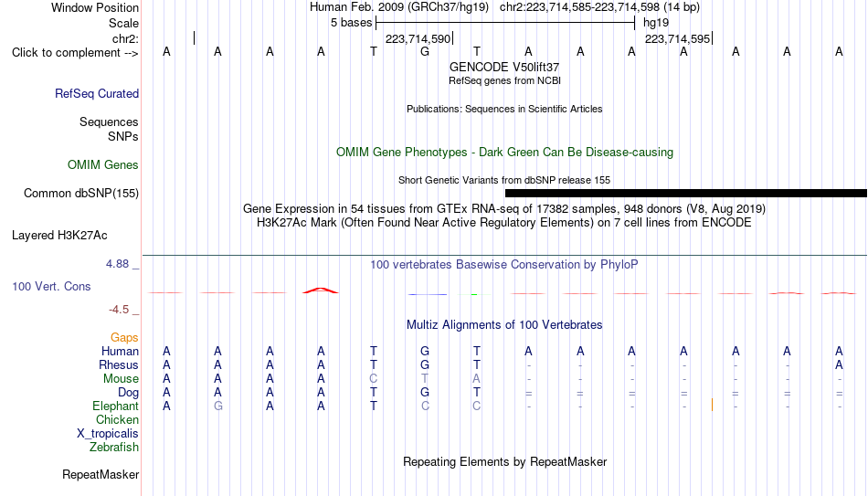Click the Gaps row label

tap(124, 338)
